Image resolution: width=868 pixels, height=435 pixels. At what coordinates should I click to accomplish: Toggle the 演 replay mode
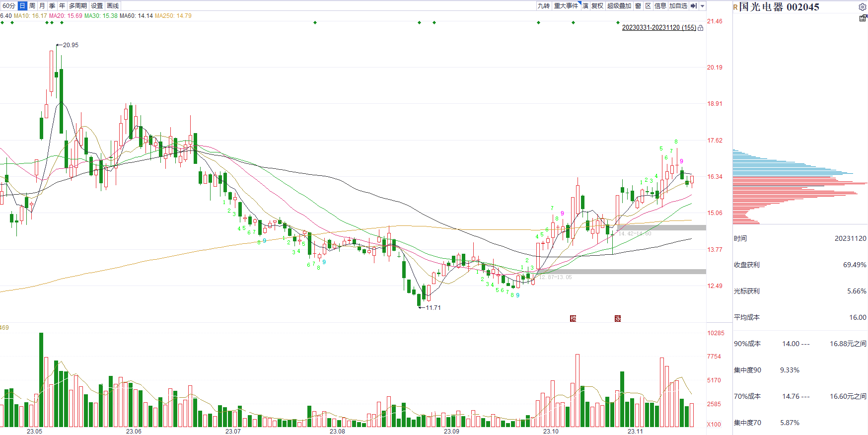[585, 6]
